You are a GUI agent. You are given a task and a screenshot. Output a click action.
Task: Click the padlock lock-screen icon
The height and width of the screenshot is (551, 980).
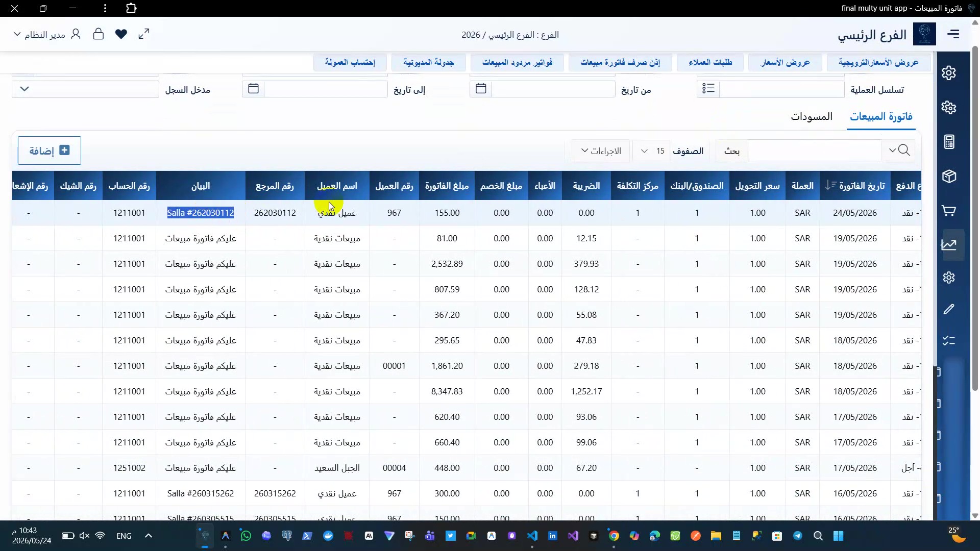point(99,34)
